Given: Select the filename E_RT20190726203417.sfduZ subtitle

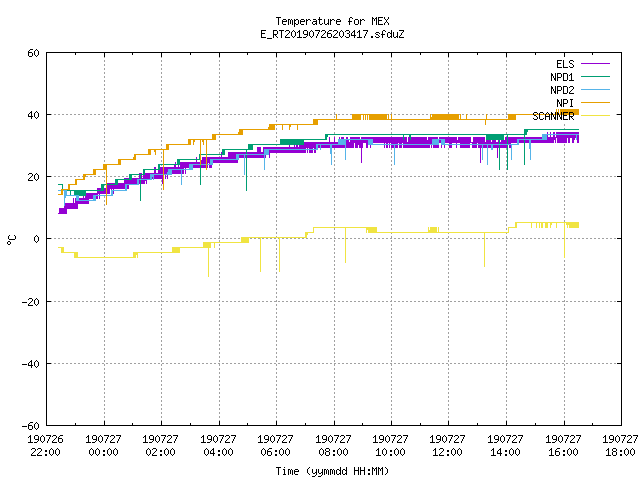Looking at the screenshot, I should point(332,34).
